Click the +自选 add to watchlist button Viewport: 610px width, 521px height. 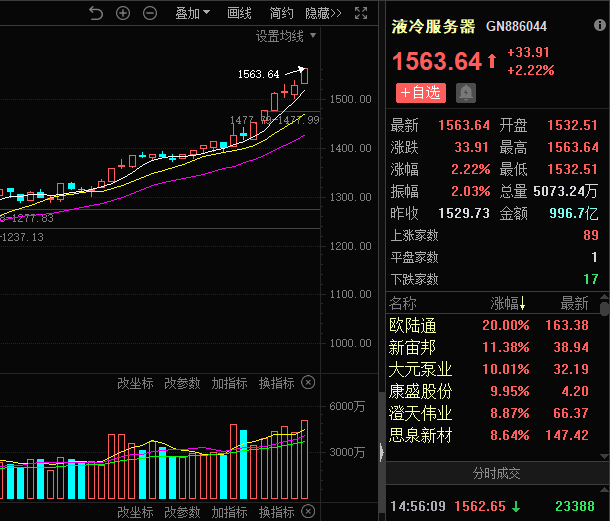[420, 93]
